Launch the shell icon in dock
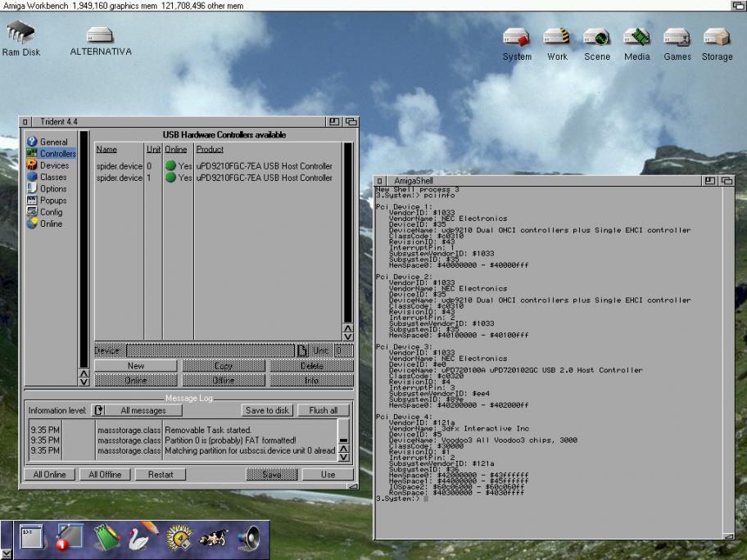This screenshot has width=747, height=560. tap(31, 536)
